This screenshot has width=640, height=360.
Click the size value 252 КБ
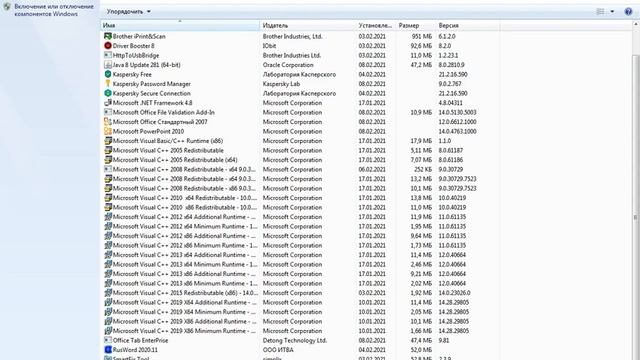point(423,169)
